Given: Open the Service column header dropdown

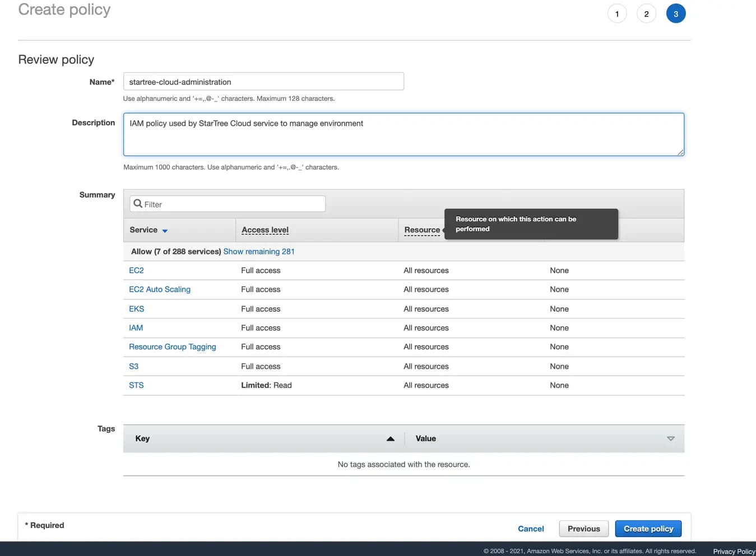Looking at the screenshot, I should [149, 230].
